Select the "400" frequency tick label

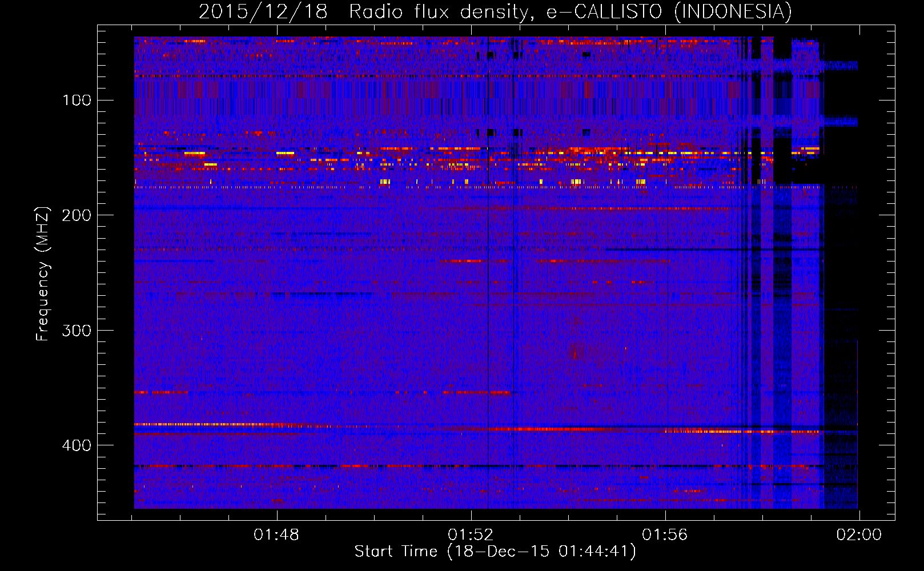tap(77, 445)
